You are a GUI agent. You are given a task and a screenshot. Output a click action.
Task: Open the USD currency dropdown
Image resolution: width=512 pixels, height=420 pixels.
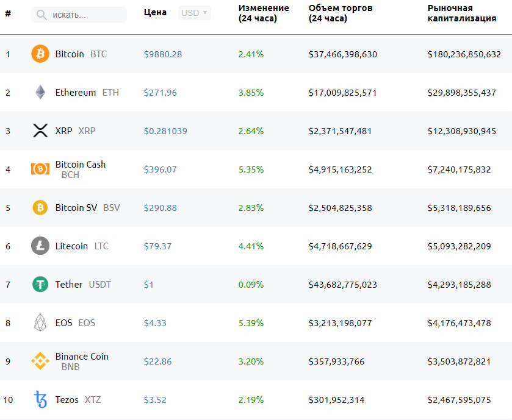point(194,12)
